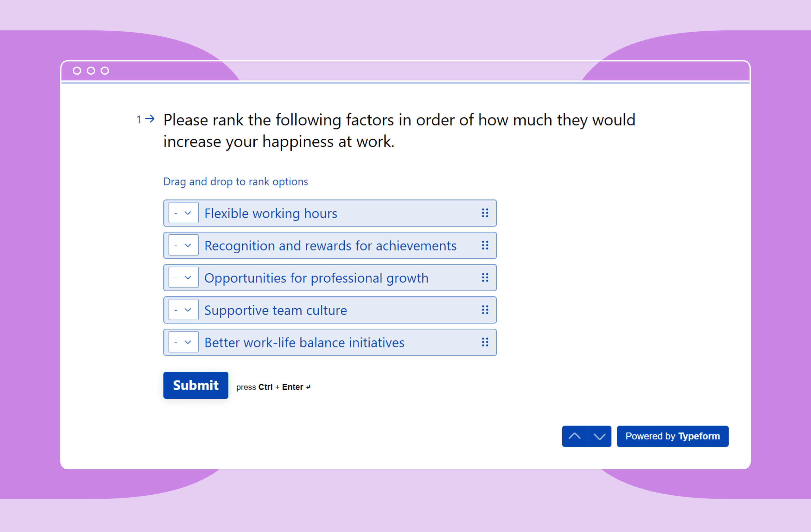811x532 pixels.
Task: Click the drag-and-drop instruction text area
Action: [236, 181]
